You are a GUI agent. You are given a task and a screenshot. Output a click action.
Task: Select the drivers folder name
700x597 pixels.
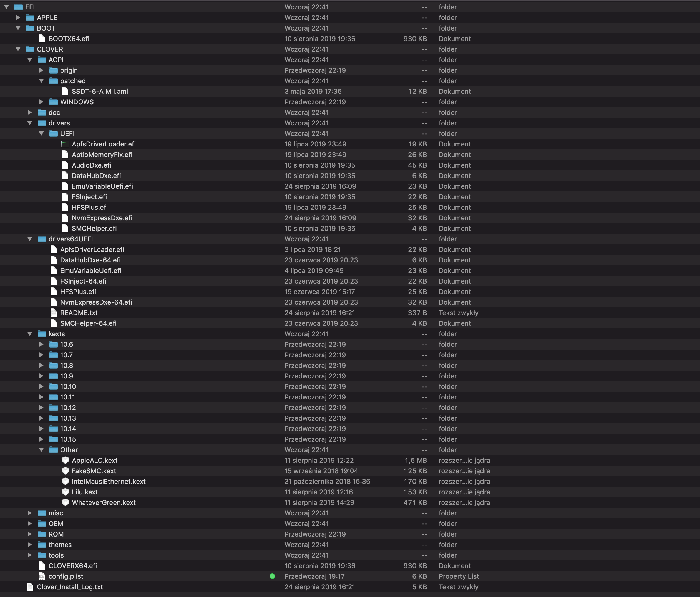59,123
